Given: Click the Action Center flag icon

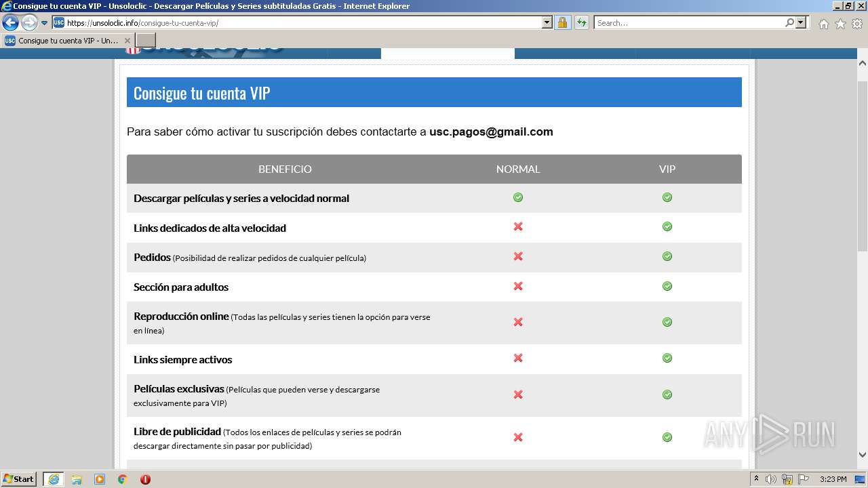Looking at the screenshot, I should [802, 479].
